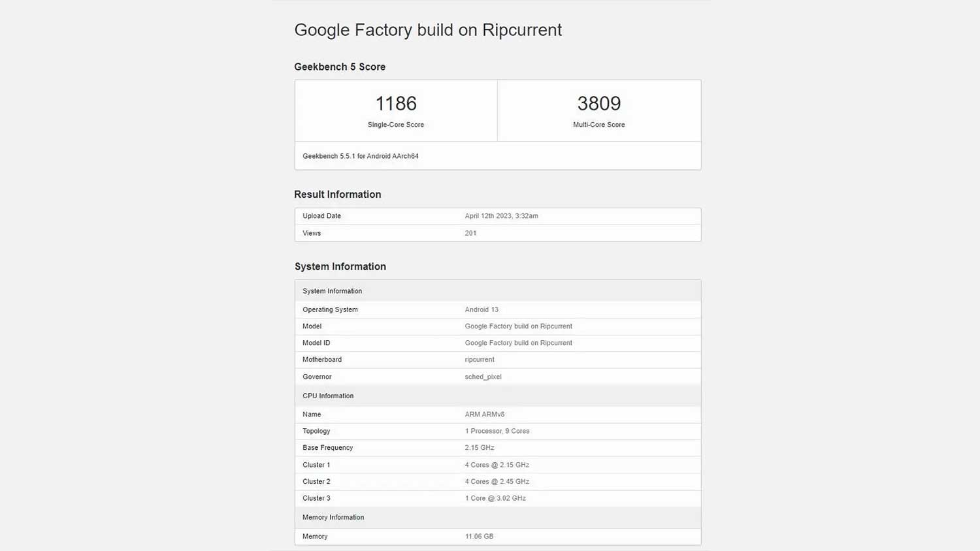980x551 pixels.
Task: Click the Memory Information table subheader
Action: (x=333, y=517)
